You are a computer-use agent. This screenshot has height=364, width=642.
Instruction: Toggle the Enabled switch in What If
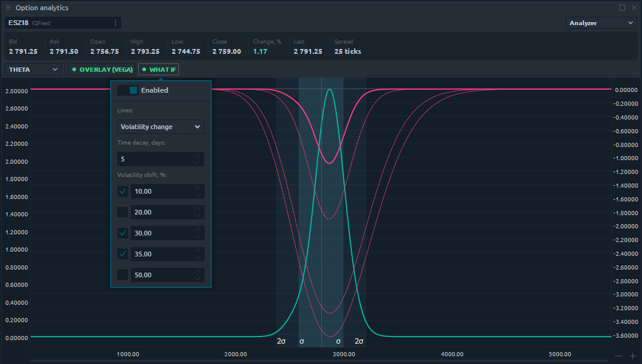pos(127,90)
